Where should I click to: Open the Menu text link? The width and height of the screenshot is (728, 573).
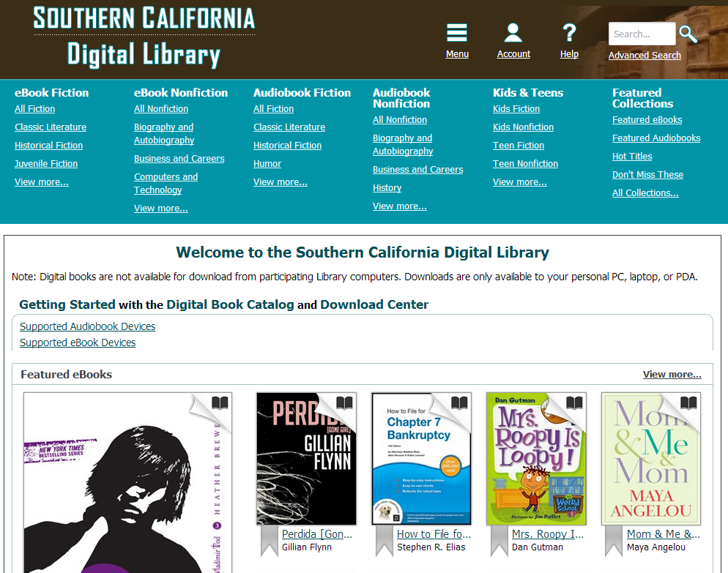457,54
